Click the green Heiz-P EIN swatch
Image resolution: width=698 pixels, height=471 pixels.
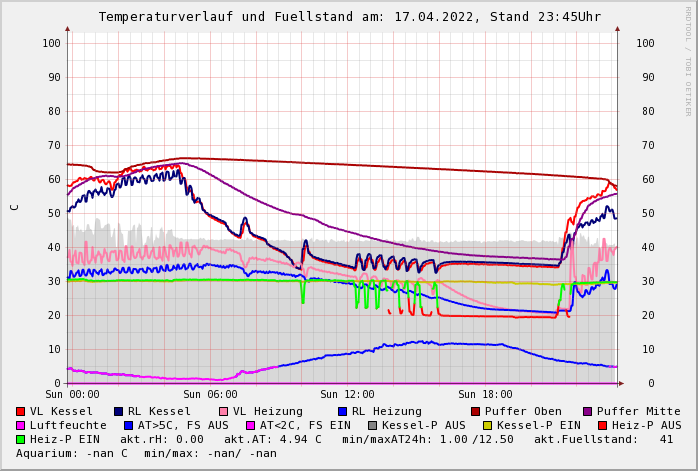tap(20, 439)
